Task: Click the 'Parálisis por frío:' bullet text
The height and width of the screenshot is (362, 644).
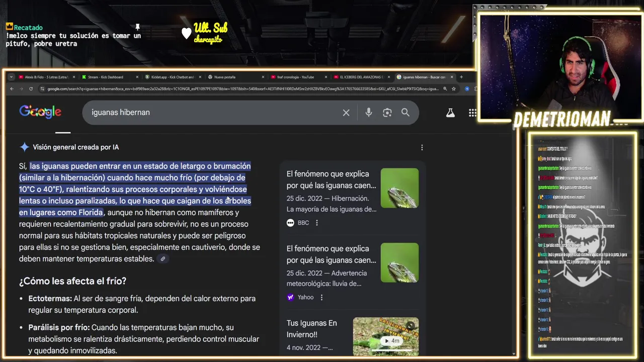Action: point(59,327)
